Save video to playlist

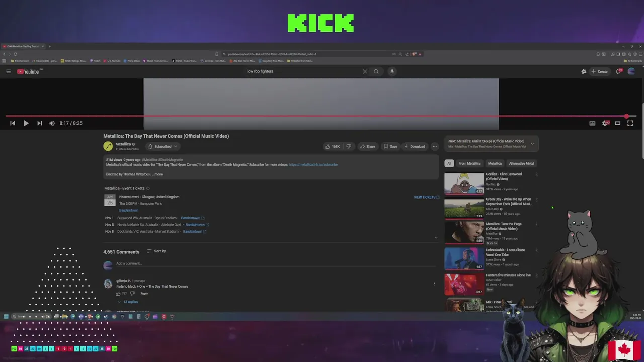click(390, 146)
